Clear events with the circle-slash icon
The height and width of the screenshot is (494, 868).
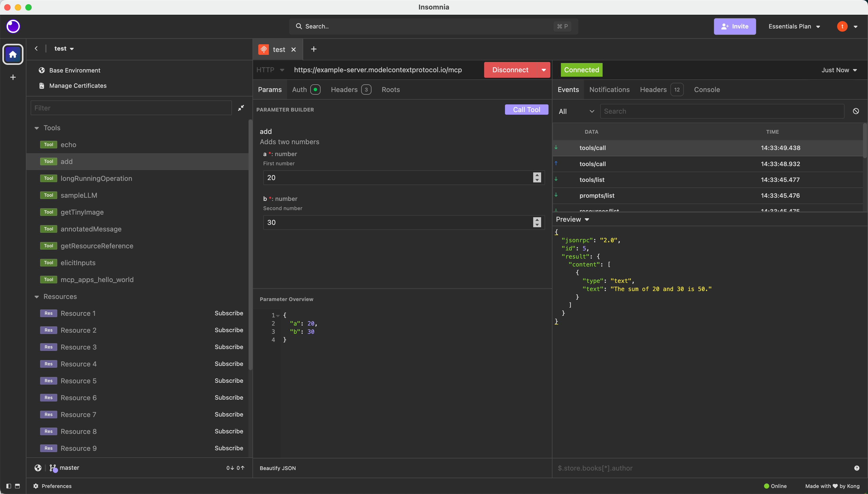(x=856, y=111)
